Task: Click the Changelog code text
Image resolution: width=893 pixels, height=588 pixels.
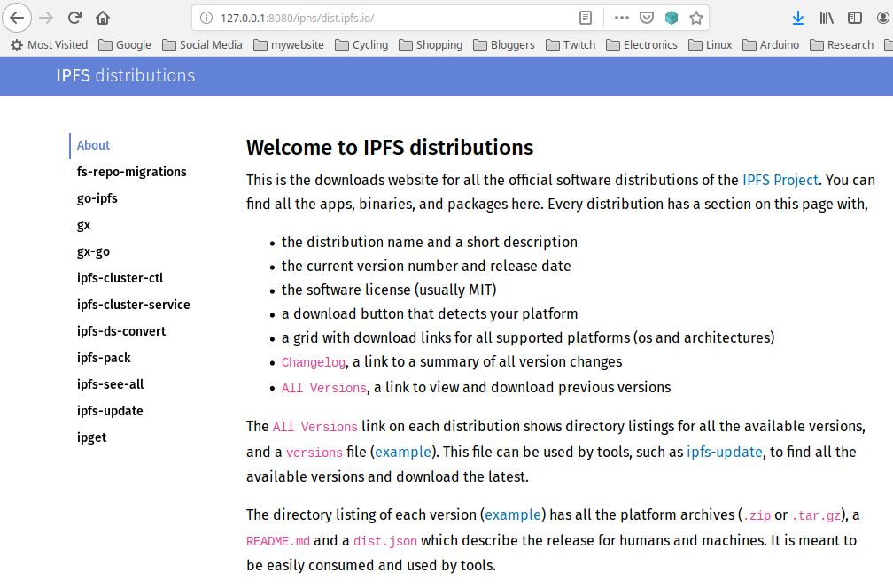Action: (314, 362)
